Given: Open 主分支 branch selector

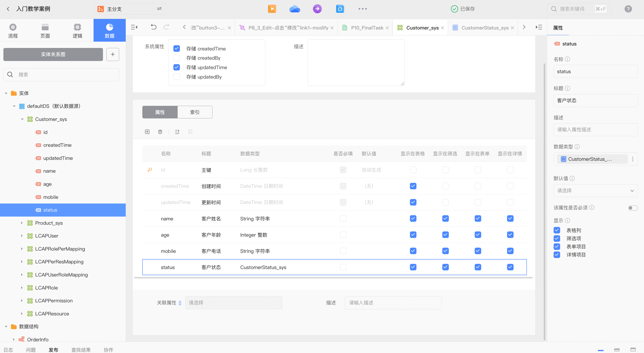Looking at the screenshot, I should pyautogui.click(x=130, y=9).
